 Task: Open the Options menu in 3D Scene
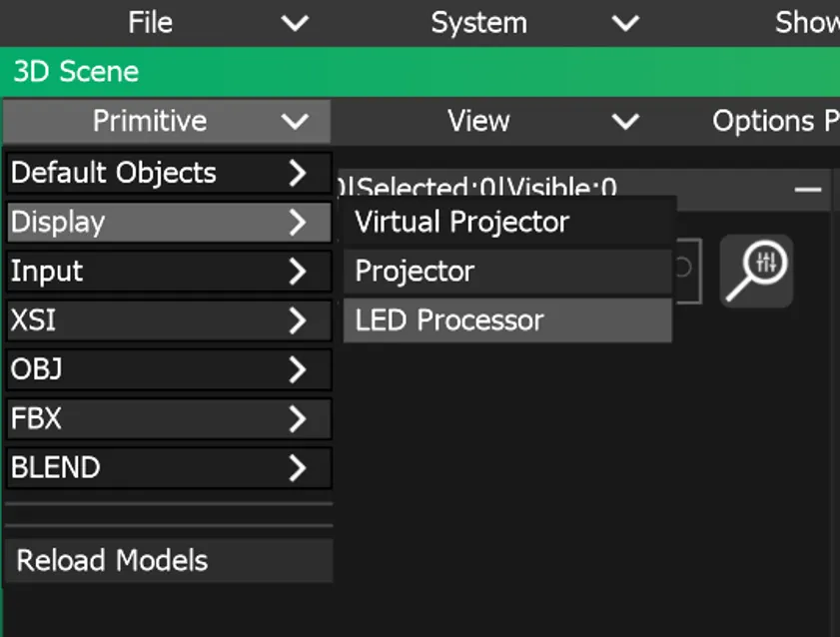coord(776,121)
